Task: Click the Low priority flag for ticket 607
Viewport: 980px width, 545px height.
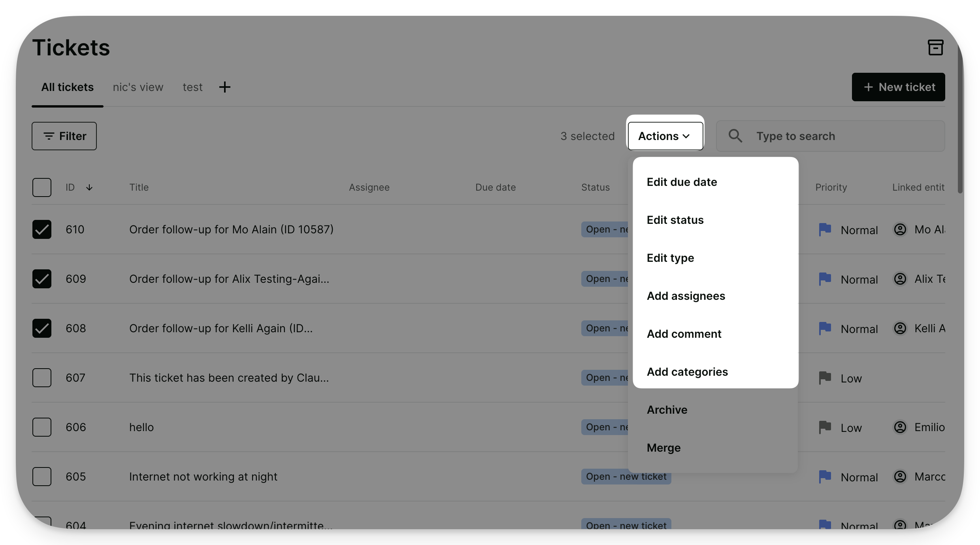Action: click(x=825, y=378)
